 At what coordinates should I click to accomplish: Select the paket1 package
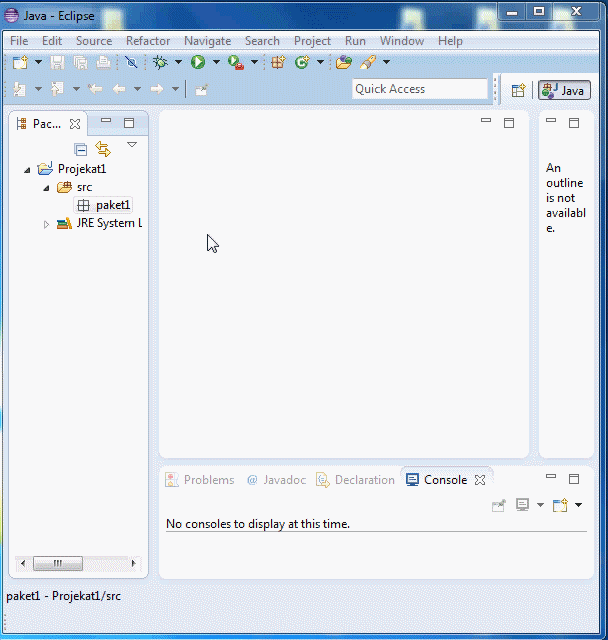click(104, 205)
